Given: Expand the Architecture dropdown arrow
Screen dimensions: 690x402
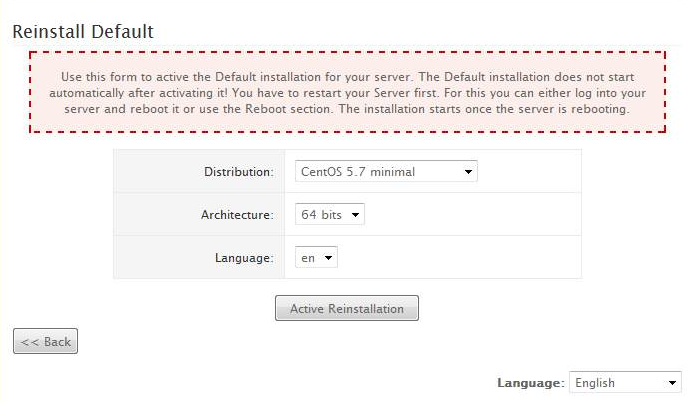Looking at the screenshot, I should click(355, 215).
